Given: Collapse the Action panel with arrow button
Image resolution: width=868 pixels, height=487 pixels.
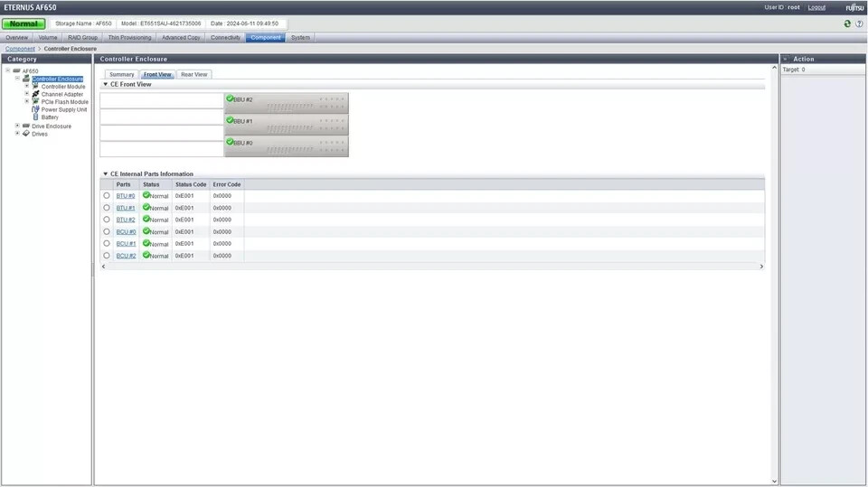Looking at the screenshot, I should (786, 59).
